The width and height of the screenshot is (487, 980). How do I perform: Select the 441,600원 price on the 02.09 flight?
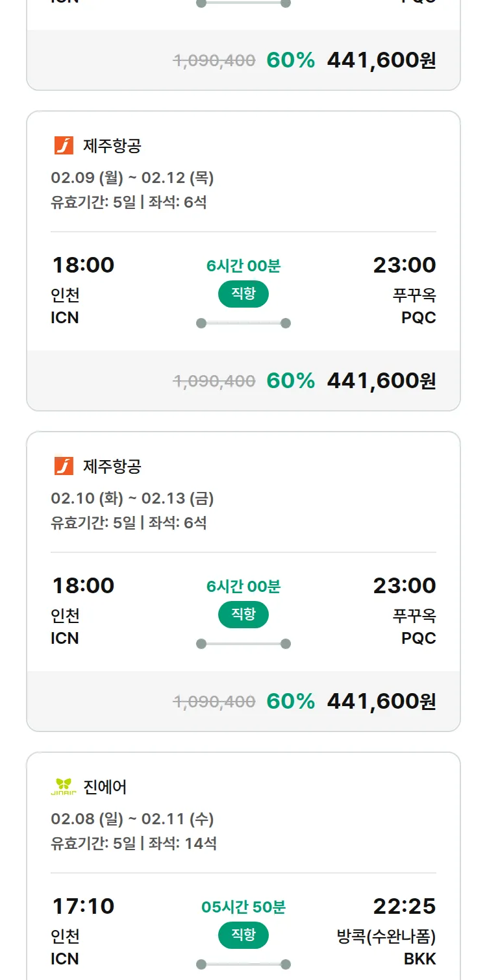381,380
